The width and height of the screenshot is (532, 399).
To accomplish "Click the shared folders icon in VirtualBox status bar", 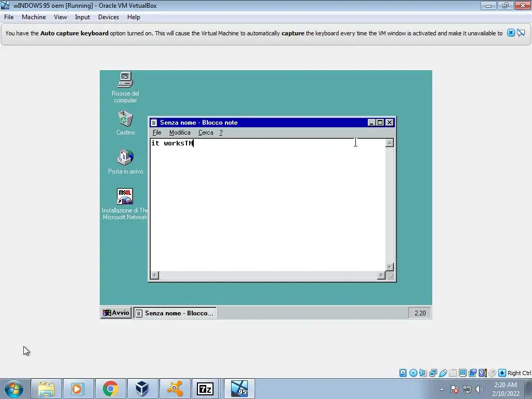I will (x=453, y=373).
